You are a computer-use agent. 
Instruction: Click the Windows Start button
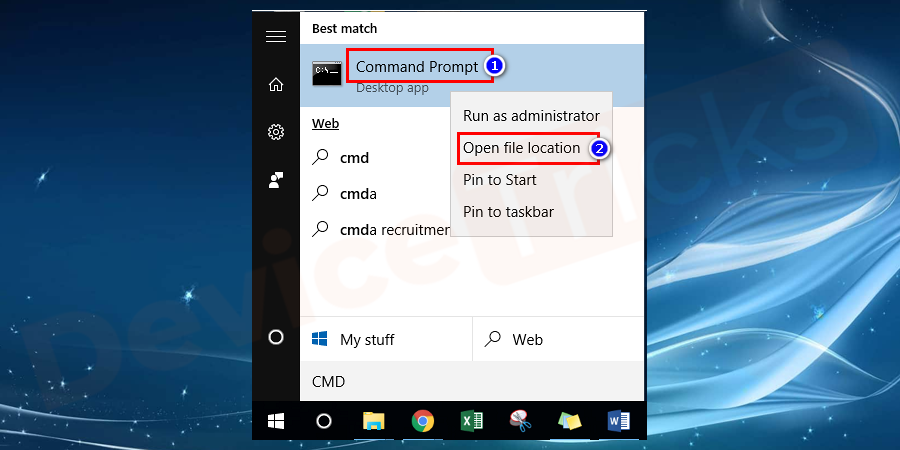(276, 421)
